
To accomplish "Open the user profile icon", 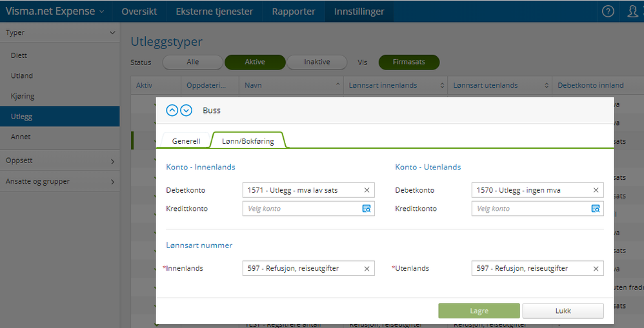I will point(632,11).
